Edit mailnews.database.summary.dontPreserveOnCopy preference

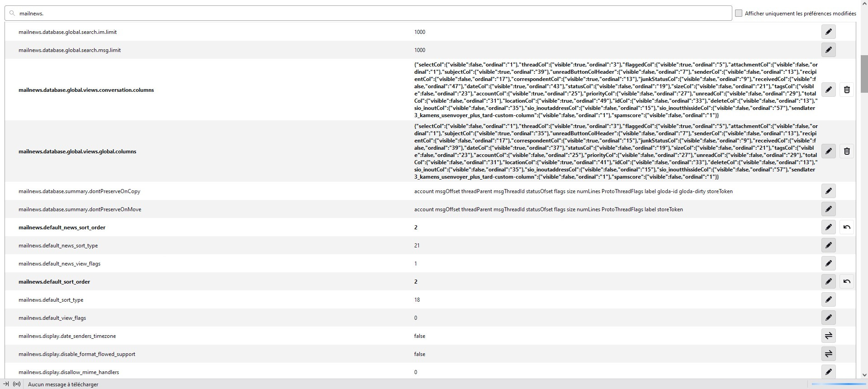(828, 191)
